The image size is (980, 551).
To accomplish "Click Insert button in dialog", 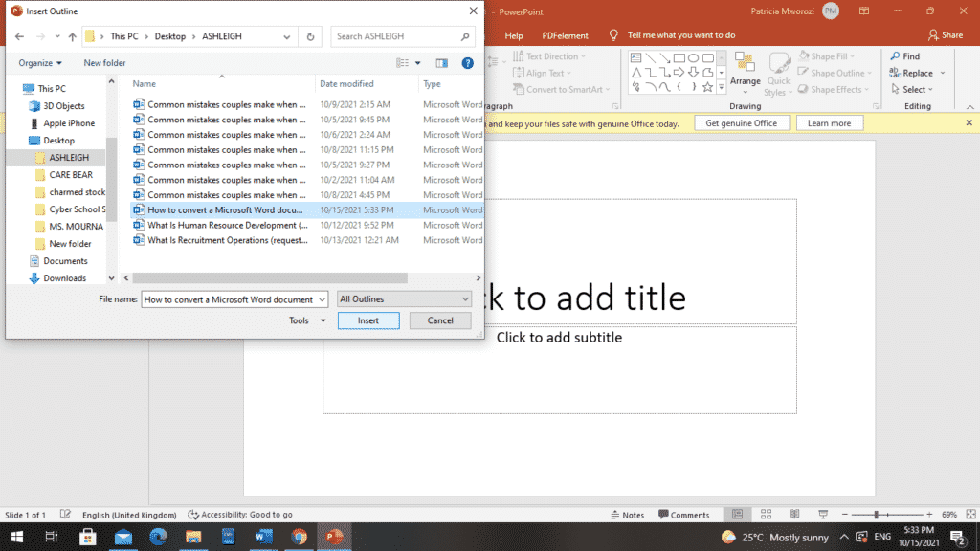I will [368, 320].
